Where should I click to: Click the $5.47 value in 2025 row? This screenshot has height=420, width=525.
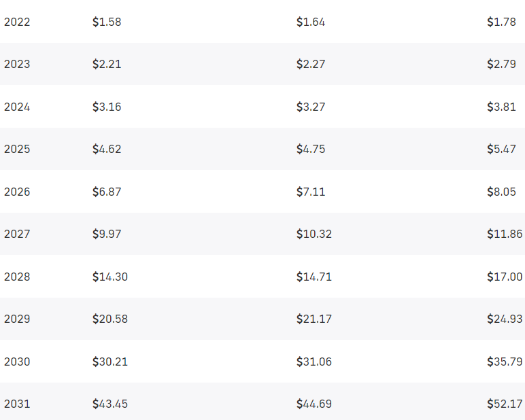(x=501, y=149)
